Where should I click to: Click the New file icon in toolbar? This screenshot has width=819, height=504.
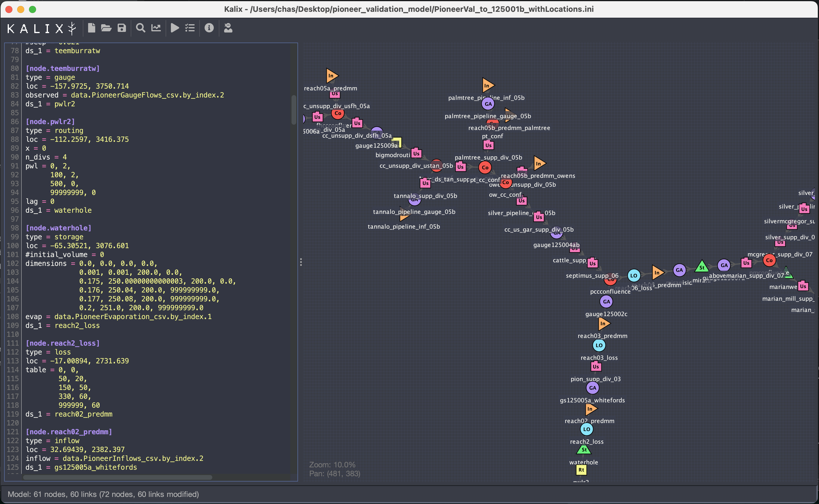point(91,28)
